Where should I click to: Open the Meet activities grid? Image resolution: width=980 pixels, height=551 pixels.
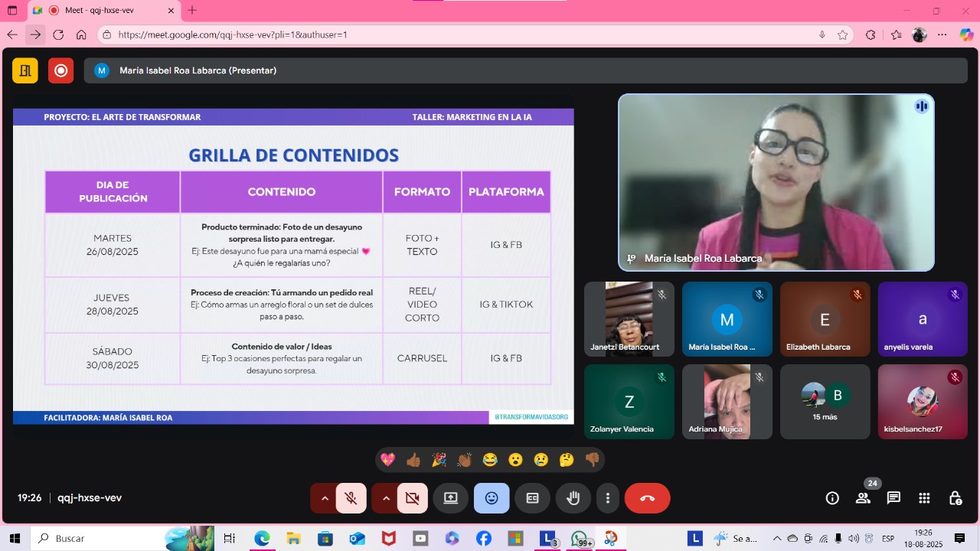(924, 498)
